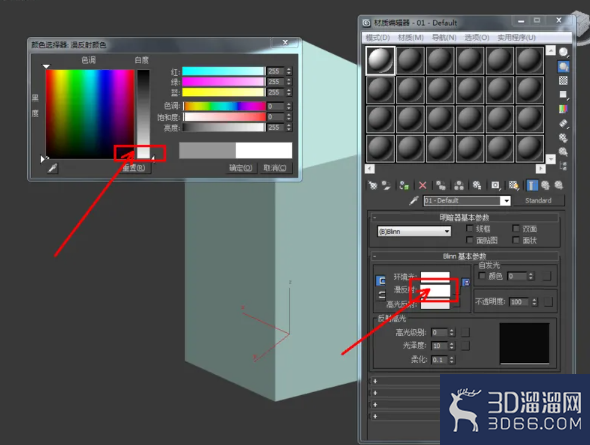Click the map button beside 高光级别
This screenshot has width=590, height=445.
pos(465,333)
